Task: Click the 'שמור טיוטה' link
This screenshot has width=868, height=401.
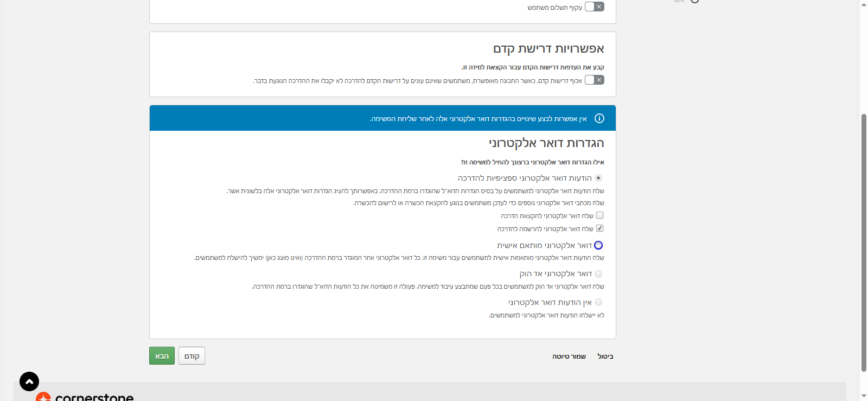Action: click(569, 357)
